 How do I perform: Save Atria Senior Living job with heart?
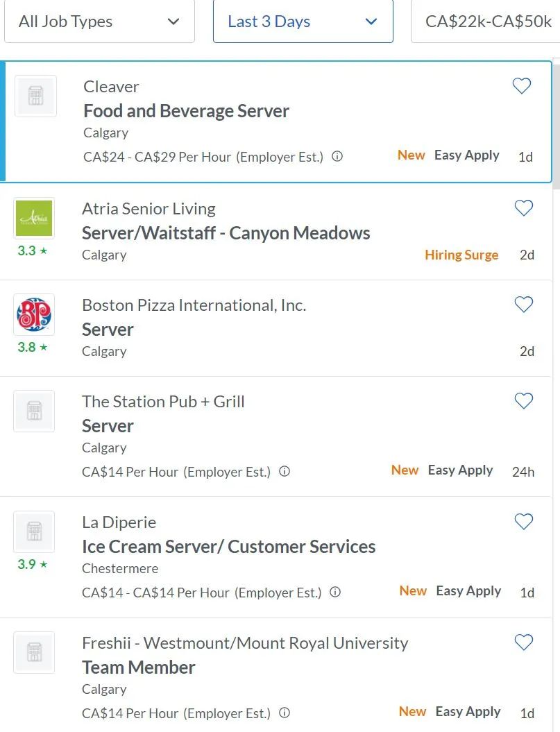(523, 208)
